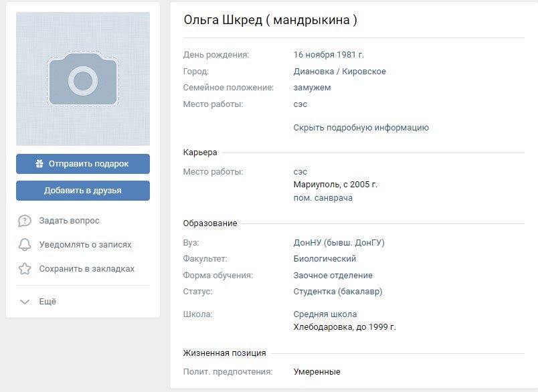Click the gift icon on send button
The height and width of the screenshot is (392, 538).
[x=39, y=164]
